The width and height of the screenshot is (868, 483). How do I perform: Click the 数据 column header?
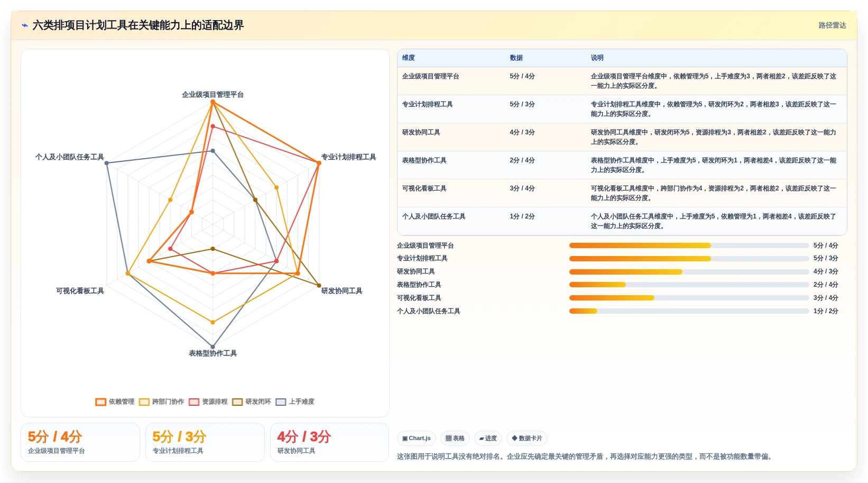516,58
